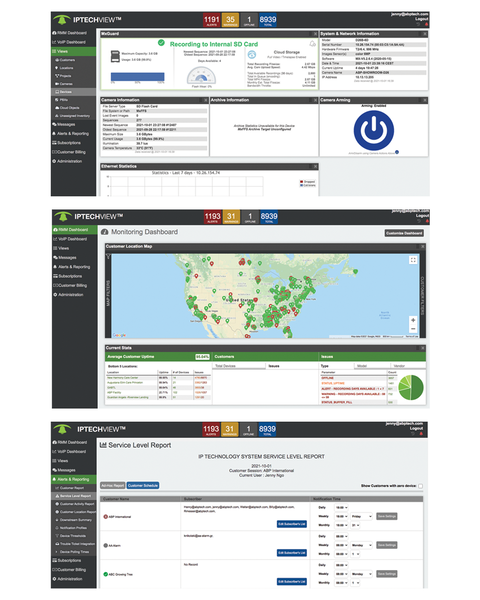This screenshot has width=480, height=600.
Task: Open the map filter funnel icon
Action: (x=108, y=257)
